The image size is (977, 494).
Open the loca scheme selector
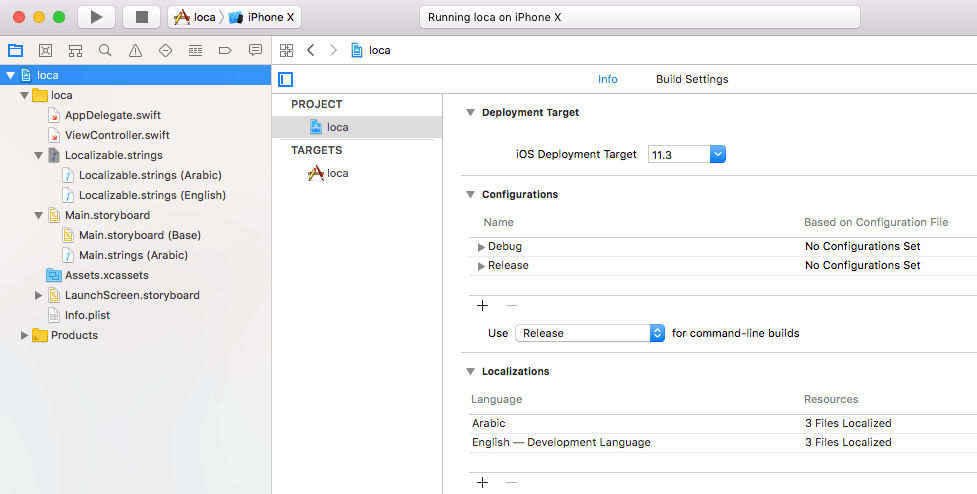194,17
